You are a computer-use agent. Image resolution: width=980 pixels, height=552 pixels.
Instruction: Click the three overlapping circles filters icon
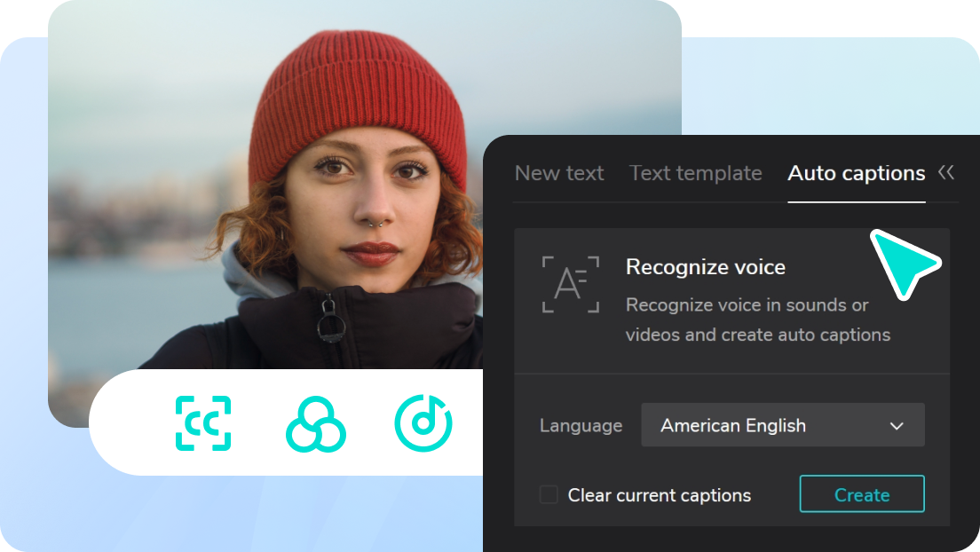316,424
